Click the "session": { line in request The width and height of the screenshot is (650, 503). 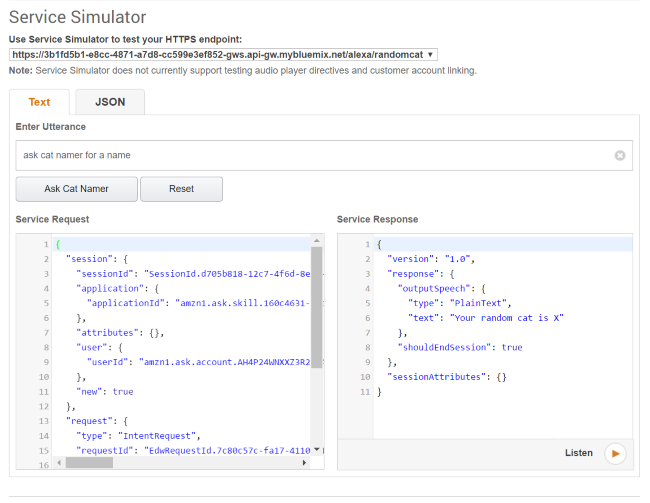97,259
